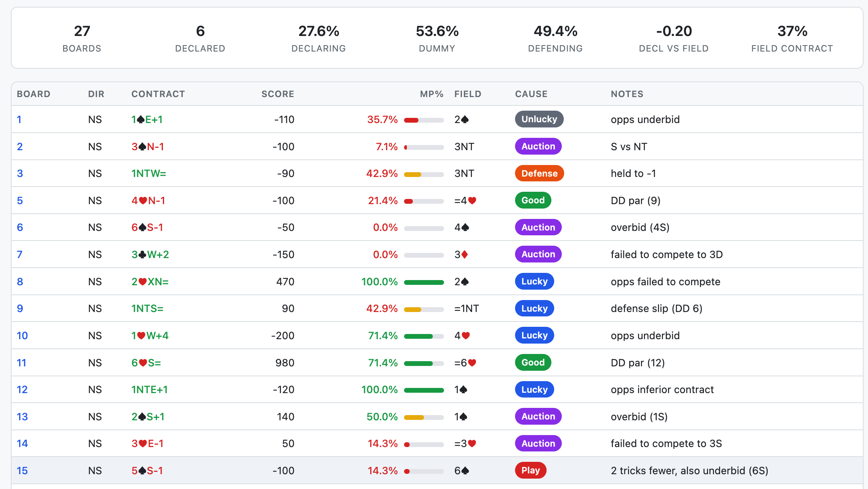Open board 15 link

(22, 471)
